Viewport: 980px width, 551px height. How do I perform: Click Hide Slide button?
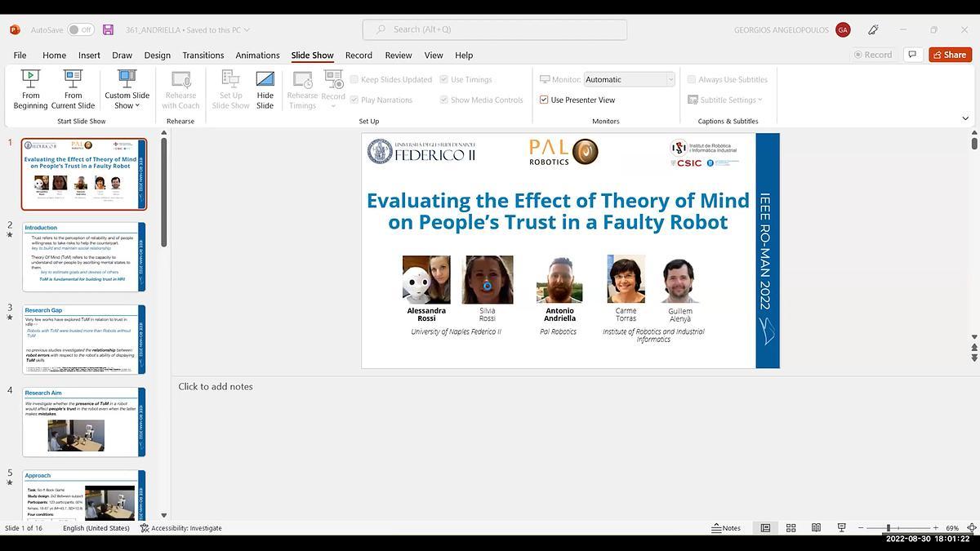click(x=265, y=89)
